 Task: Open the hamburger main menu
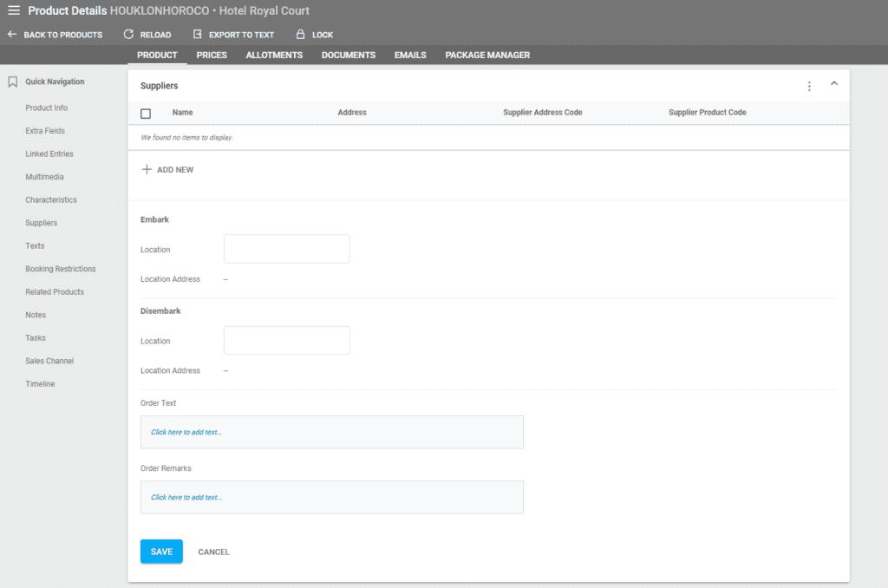(x=14, y=10)
